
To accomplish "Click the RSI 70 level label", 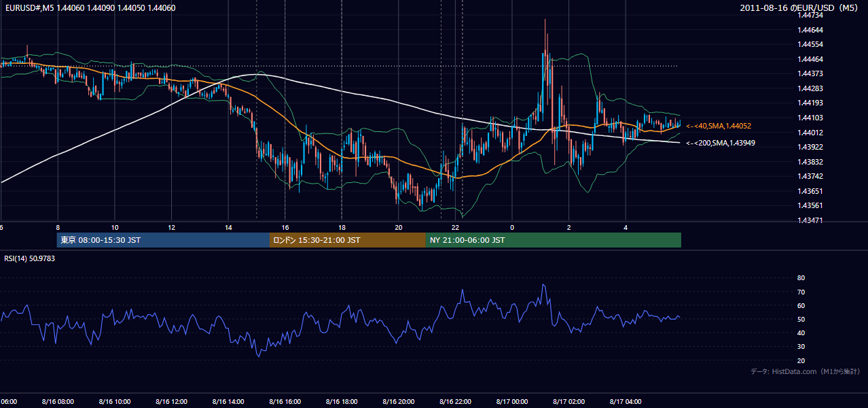I will pyautogui.click(x=801, y=292).
